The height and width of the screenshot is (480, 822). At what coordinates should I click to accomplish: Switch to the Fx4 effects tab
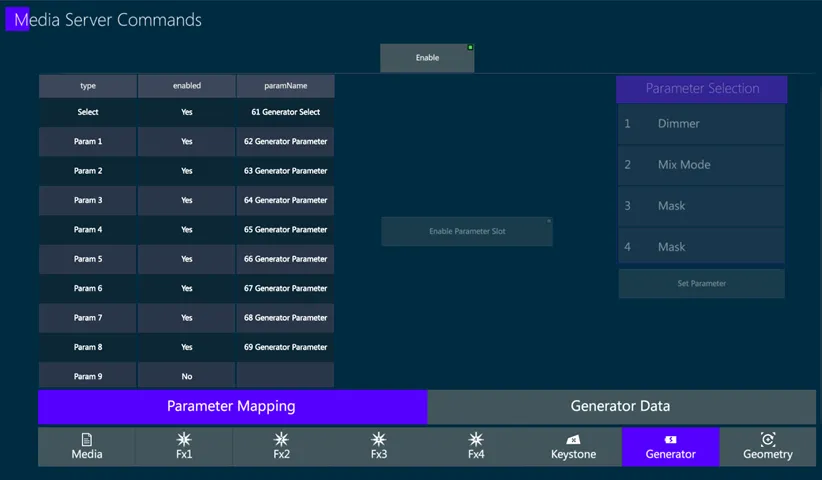click(476, 446)
